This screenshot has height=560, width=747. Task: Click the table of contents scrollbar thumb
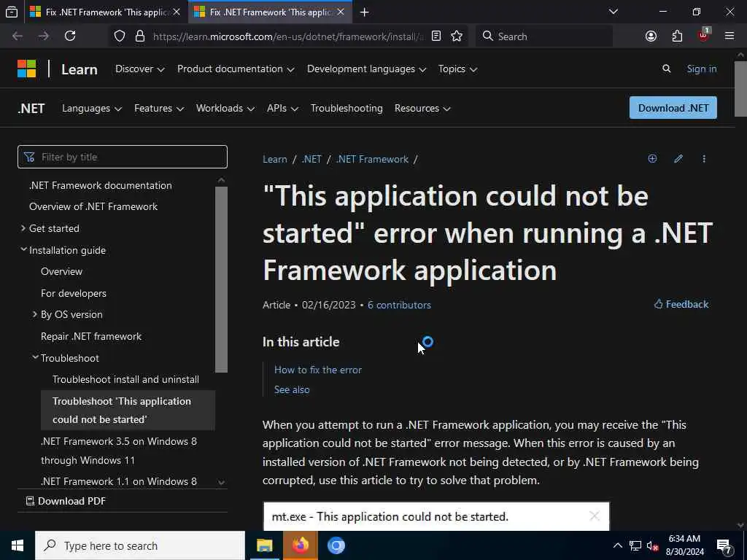[221, 279]
